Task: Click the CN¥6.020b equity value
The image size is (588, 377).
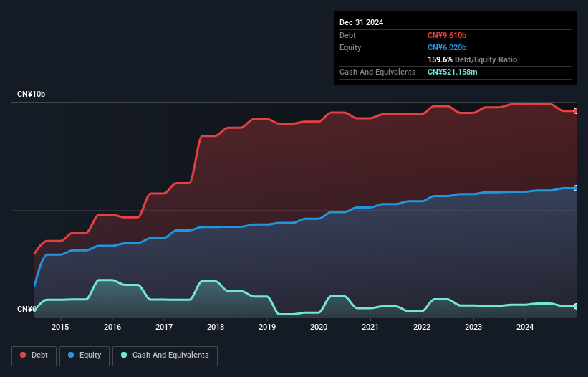Action: click(447, 47)
